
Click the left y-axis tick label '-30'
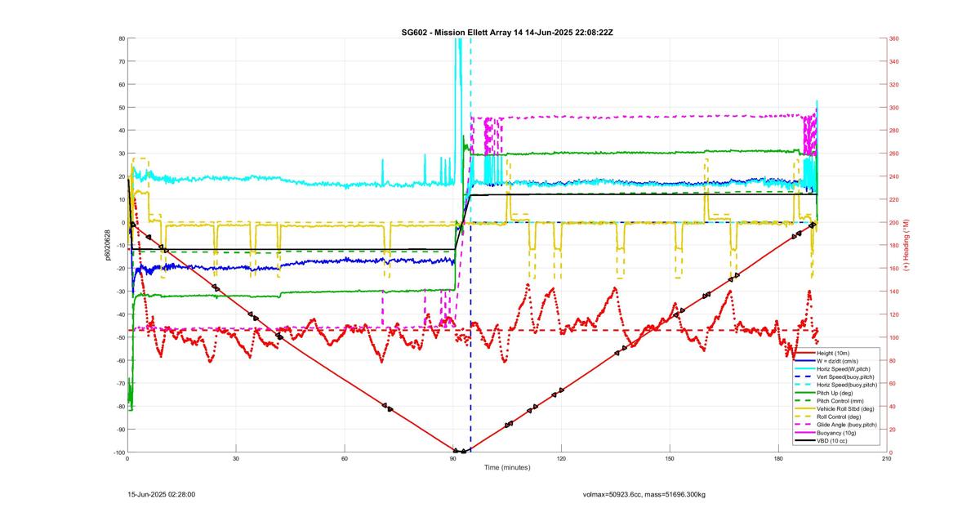(x=120, y=292)
